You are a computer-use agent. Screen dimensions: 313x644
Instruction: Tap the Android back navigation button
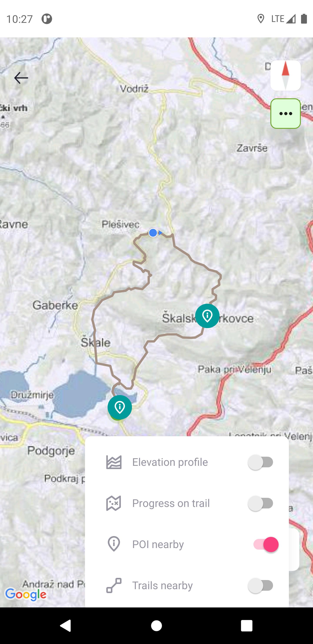coord(65,626)
